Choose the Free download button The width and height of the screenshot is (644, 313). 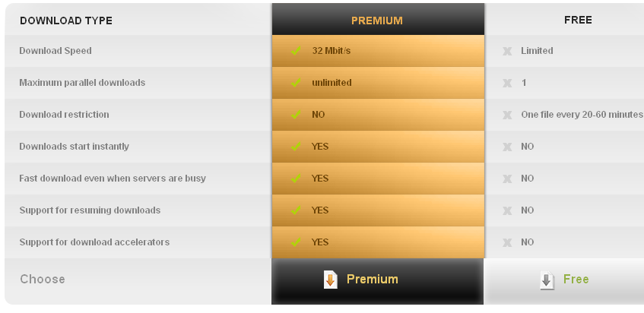[564, 281]
